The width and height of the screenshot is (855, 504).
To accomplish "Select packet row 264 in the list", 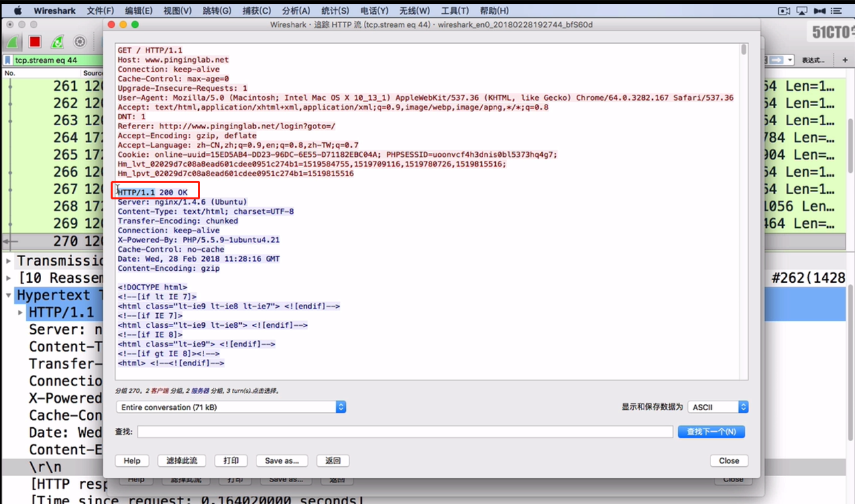I will (x=53, y=138).
